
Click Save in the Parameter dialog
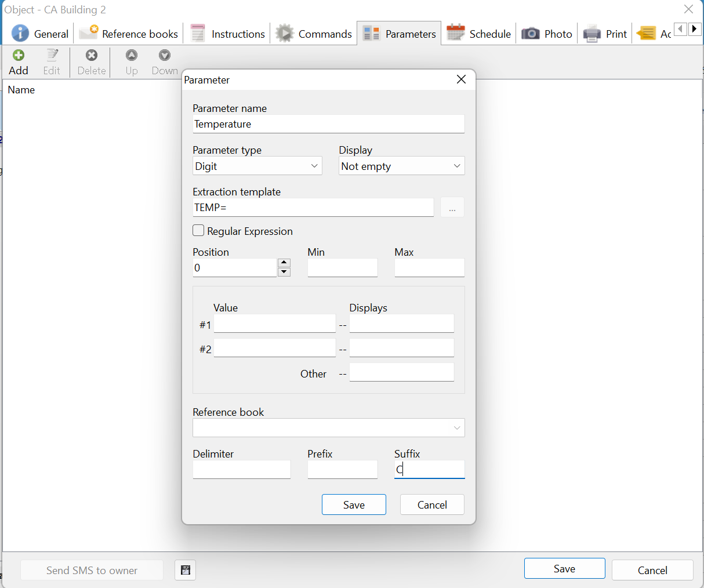354,504
